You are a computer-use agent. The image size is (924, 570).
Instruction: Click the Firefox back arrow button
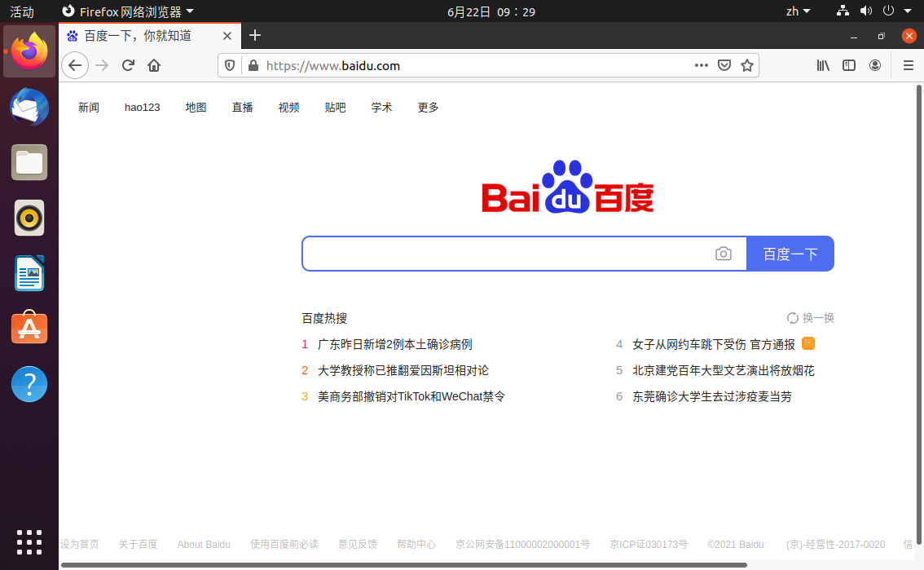click(x=75, y=65)
